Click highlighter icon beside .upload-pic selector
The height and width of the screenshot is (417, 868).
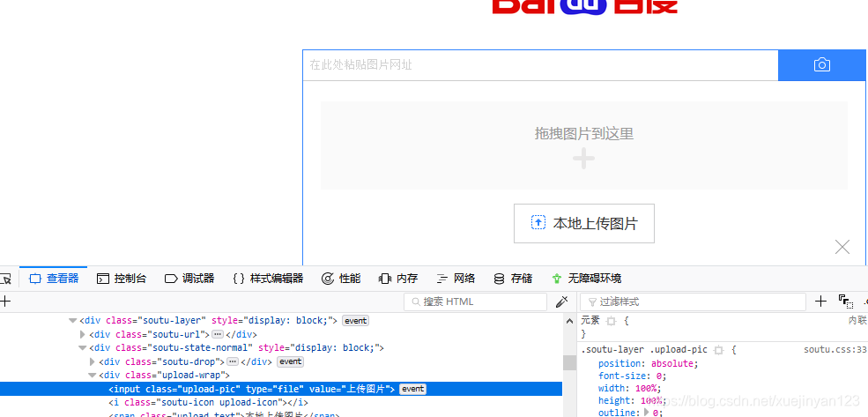718,350
